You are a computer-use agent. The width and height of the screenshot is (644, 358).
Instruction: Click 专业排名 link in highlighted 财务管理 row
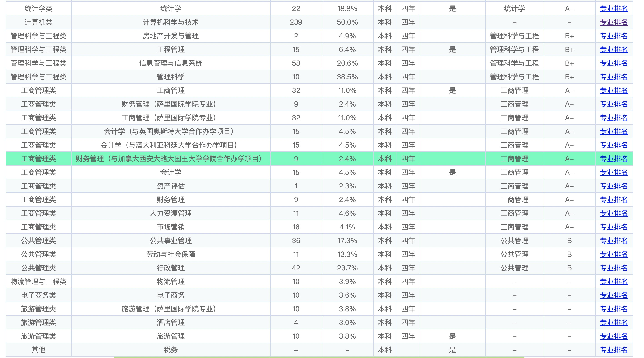(613, 159)
